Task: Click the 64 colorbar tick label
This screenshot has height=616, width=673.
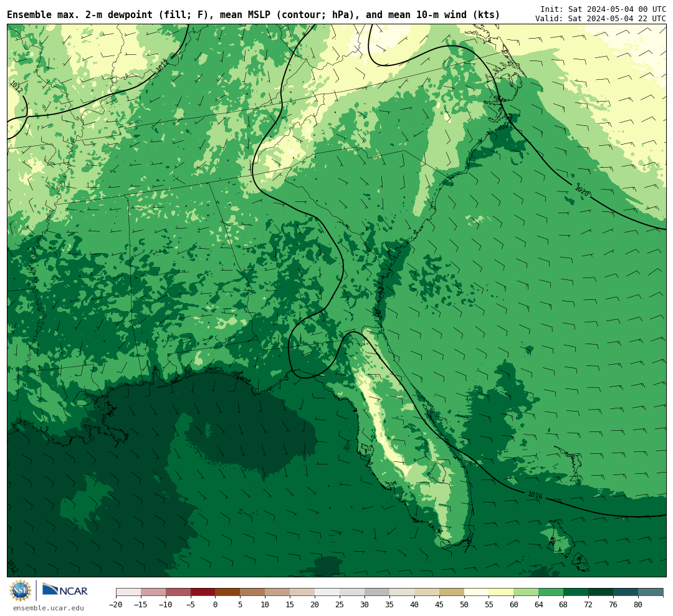Action: (x=539, y=604)
